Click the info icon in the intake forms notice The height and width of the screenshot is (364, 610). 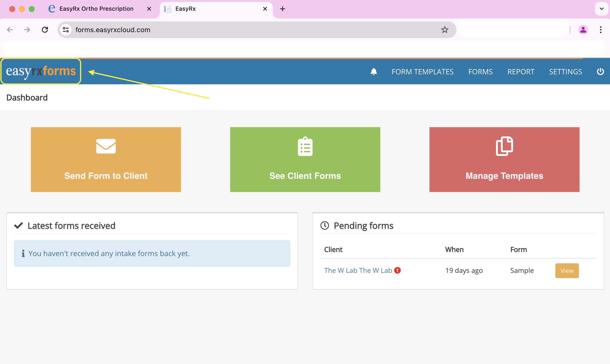point(23,253)
